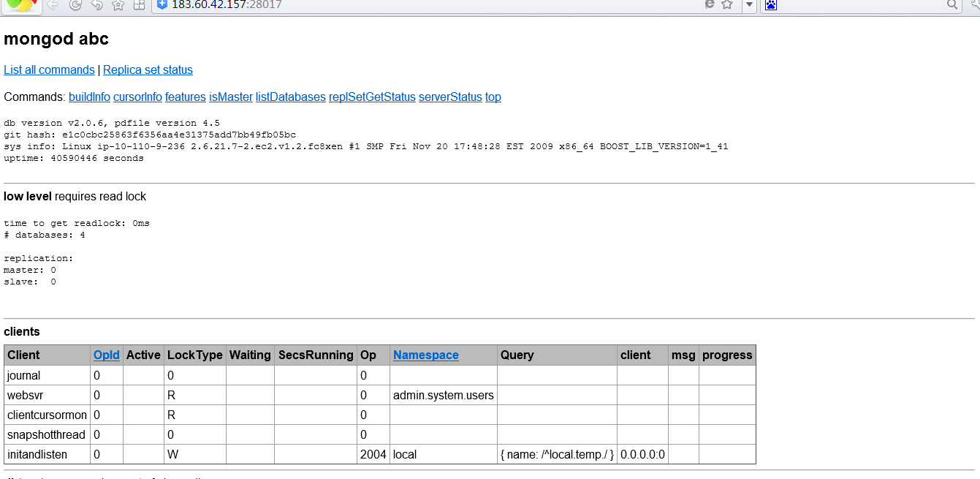980x479 pixels.
Task: Run the cursorInfo command link
Action: pyautogui.click(x=137, y=97)
